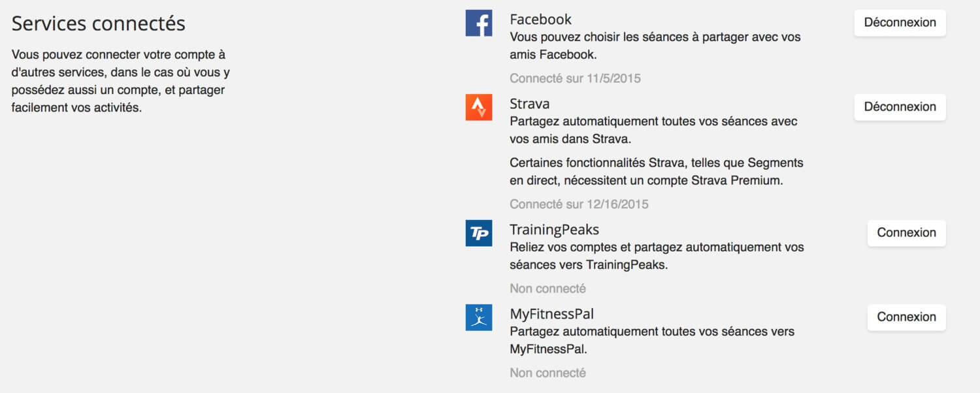Click the Strava Premium requirement note
This screenshot has height=393, width=980.
(656, 172)
